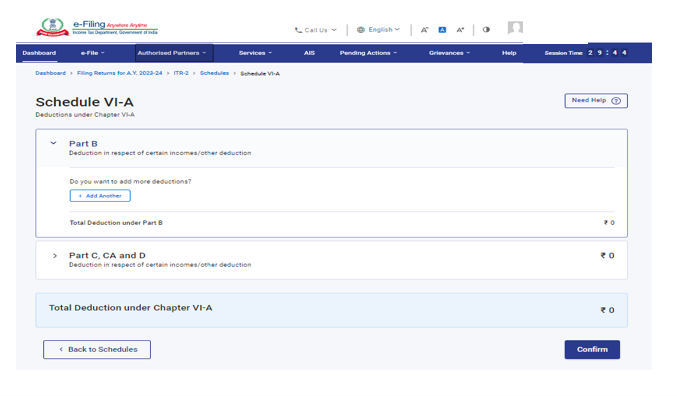Open the Call Us dropdown
The height and width of the screenshot is (396, 677).
click(315, 30)
